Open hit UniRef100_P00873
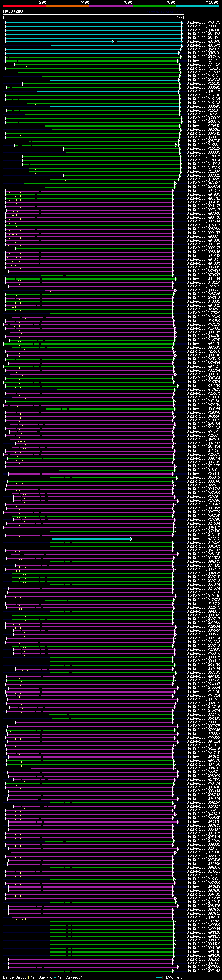Screen dimensions: 222x980 coord(203,26)
